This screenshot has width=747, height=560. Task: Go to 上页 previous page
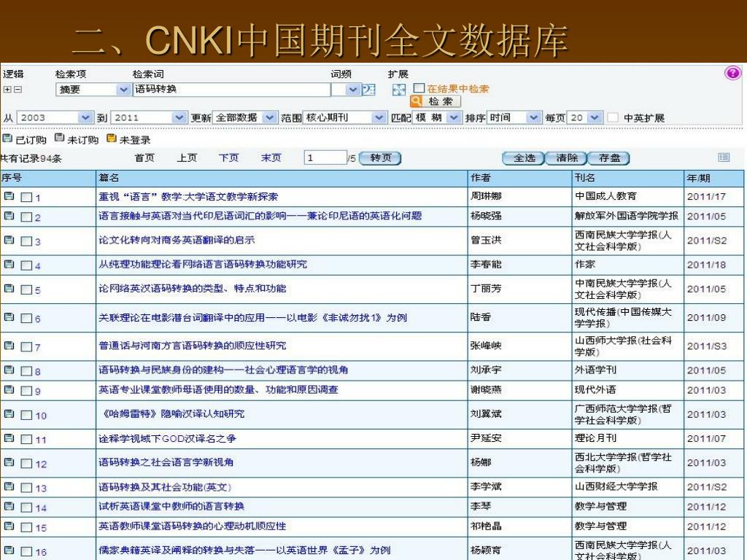pos(187,157)
